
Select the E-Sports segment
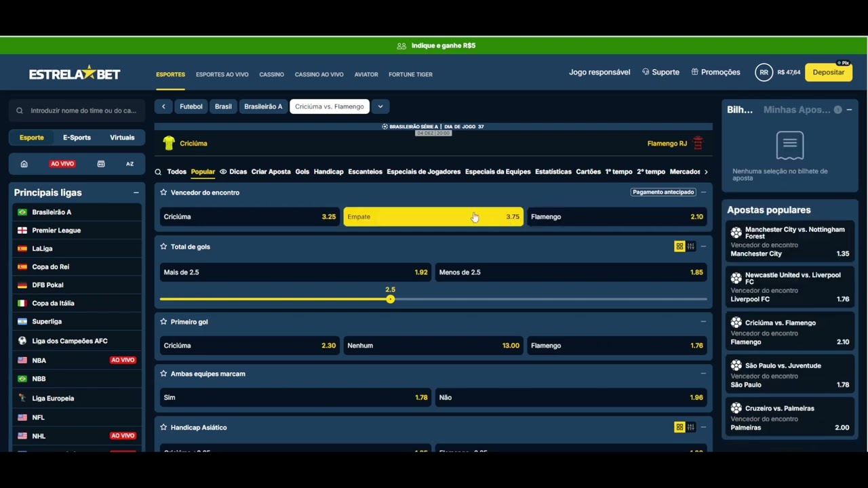(x=77, y=138)
